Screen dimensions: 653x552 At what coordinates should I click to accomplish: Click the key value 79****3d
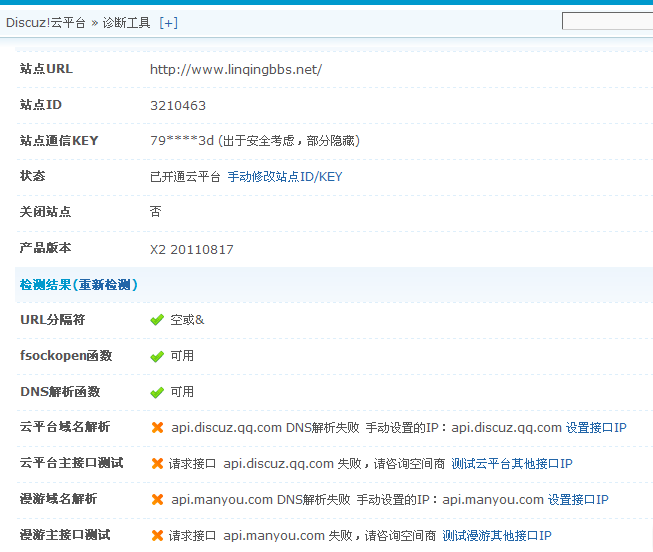click(182, 141)
